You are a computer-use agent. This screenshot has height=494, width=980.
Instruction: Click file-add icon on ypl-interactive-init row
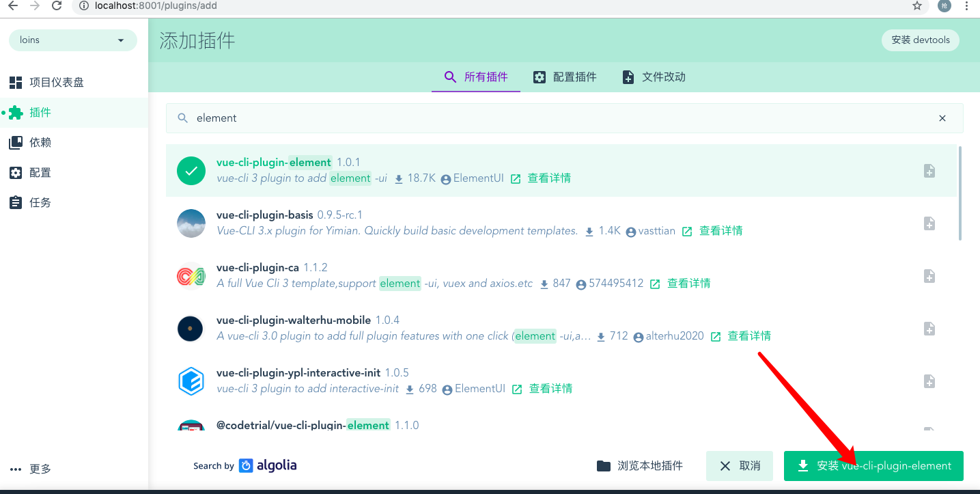point(929,381)
